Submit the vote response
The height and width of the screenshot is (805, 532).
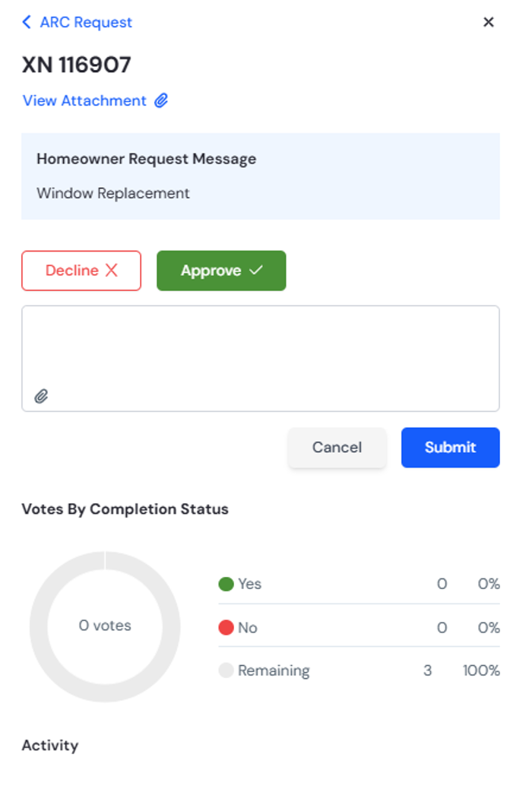tap(451, 447)
